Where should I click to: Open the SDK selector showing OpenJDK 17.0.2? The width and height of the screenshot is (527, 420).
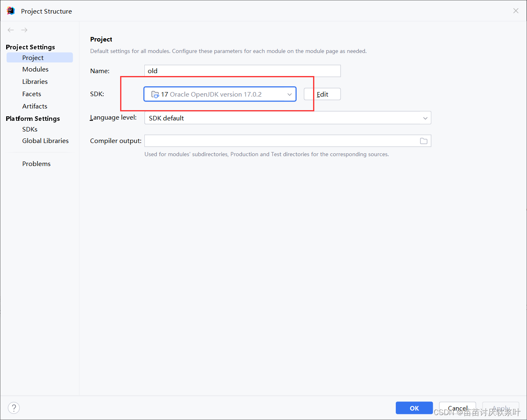pos(220,94)
